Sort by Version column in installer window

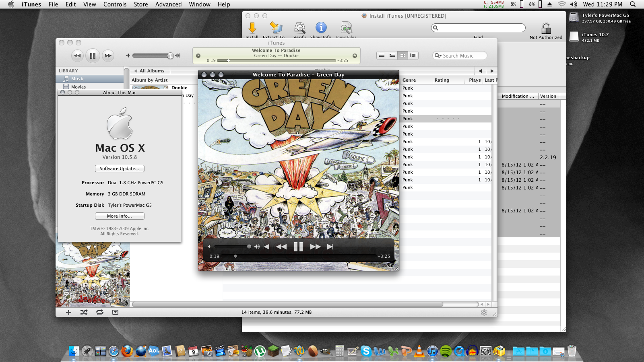click(x=548, y=96)
